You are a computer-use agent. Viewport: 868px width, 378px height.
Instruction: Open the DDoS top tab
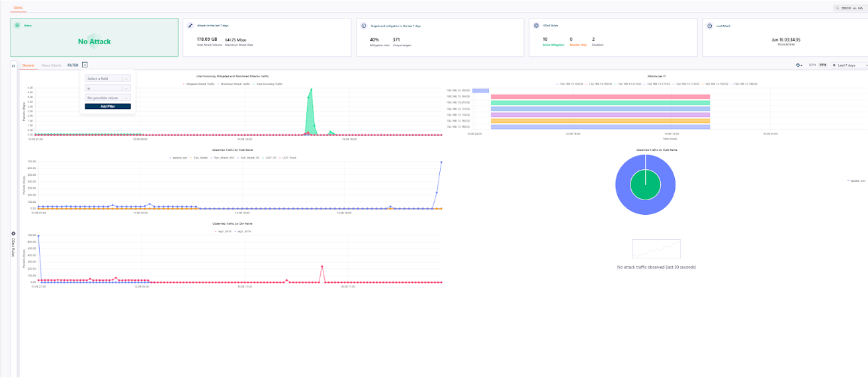(19, 7)
